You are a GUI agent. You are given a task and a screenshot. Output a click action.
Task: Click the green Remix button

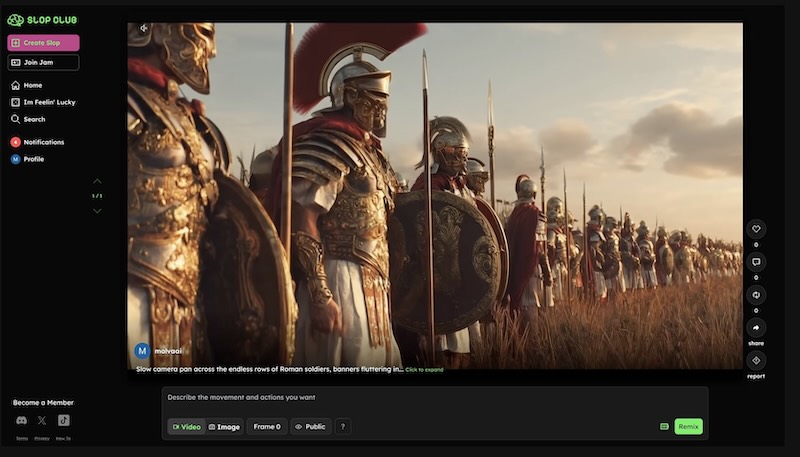[688, 426]
